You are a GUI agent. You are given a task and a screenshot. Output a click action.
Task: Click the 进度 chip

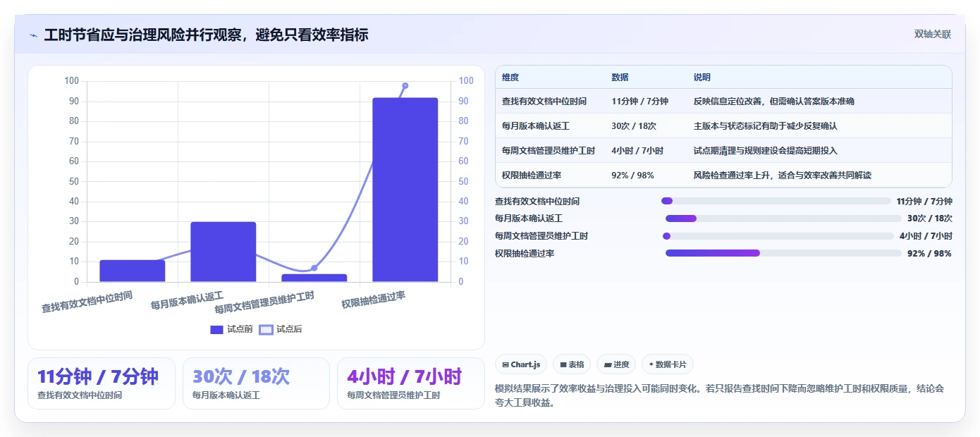(x=616, y=364)
